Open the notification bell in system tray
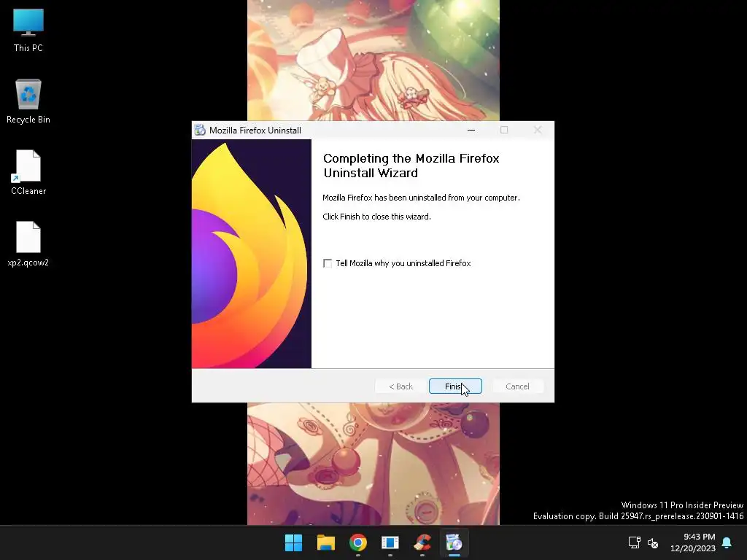 (727, 542)
